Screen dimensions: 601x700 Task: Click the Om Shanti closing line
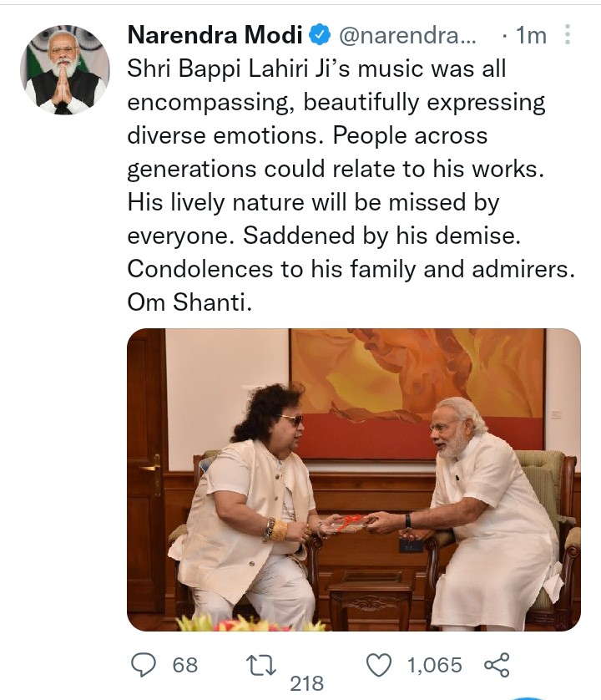[x=189, y=302]
